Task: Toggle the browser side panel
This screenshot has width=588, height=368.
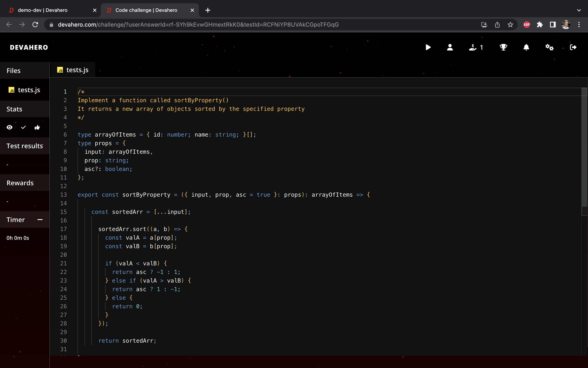Action: coord(553,25)
